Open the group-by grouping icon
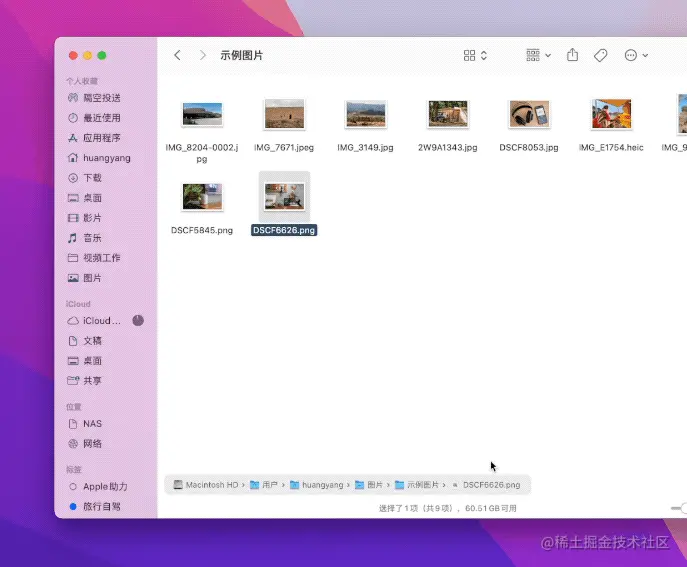The image size is (687, 567). (x=533, y=55)
